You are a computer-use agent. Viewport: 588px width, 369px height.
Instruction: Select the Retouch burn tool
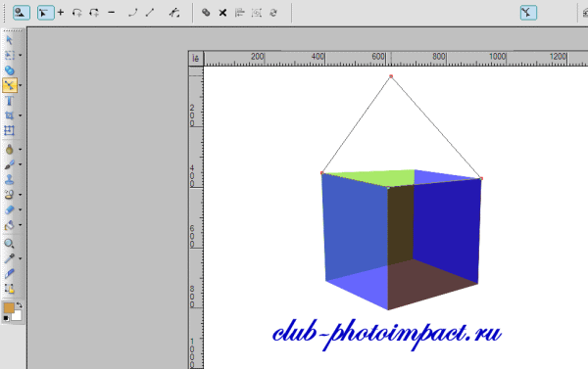point(10,149)
